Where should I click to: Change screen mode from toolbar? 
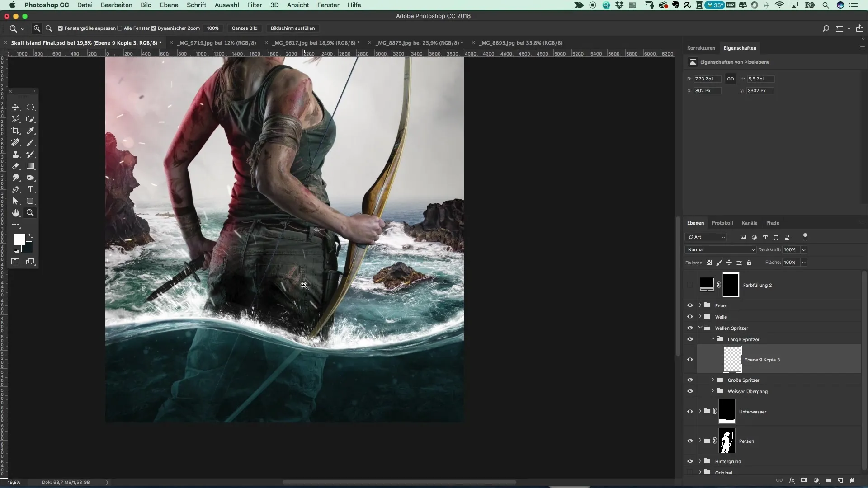[30, 262]
